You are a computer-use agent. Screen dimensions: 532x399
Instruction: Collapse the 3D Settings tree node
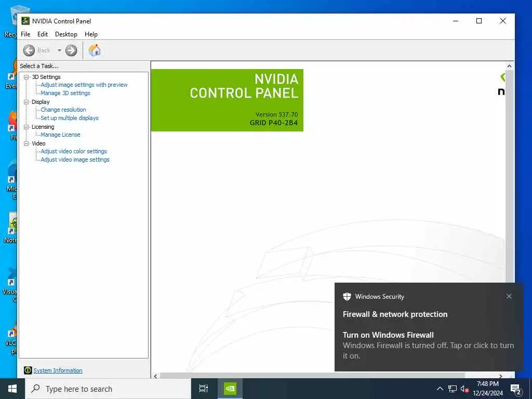26,77
